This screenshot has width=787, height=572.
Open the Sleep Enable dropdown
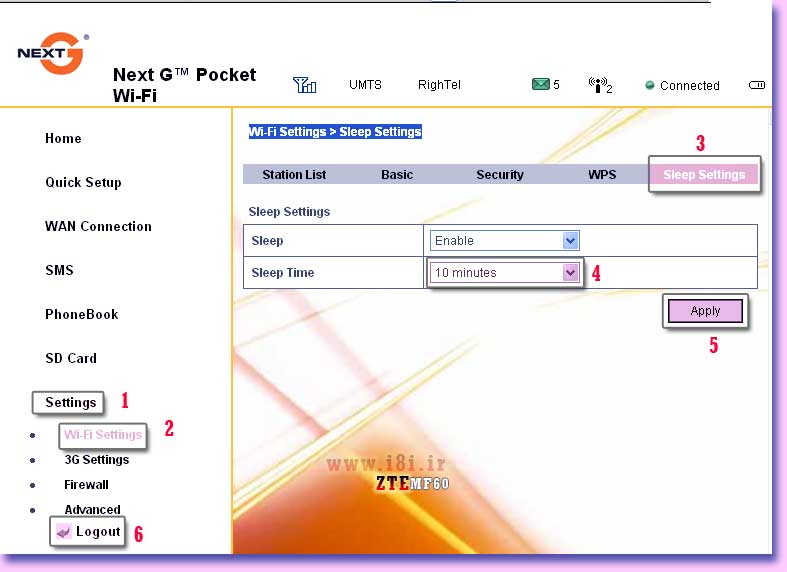[504, 241]
